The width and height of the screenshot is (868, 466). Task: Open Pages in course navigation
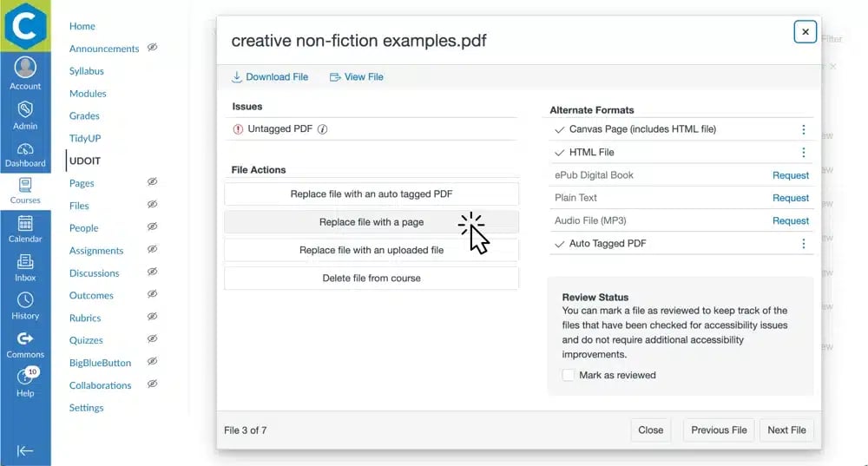point(82,183)
